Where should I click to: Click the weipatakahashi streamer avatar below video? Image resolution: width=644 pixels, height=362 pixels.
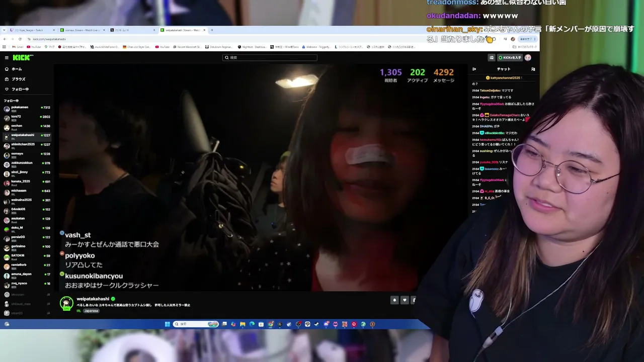point(66,303)
